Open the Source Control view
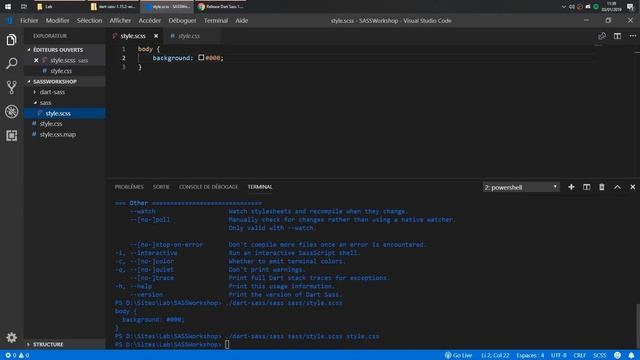This screenshot has width=640, height=360. [11, 87]
